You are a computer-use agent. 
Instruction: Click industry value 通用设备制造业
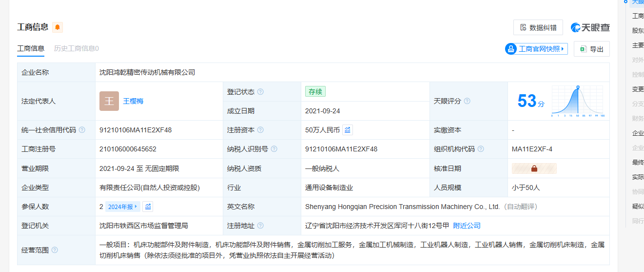coord(329,188)
